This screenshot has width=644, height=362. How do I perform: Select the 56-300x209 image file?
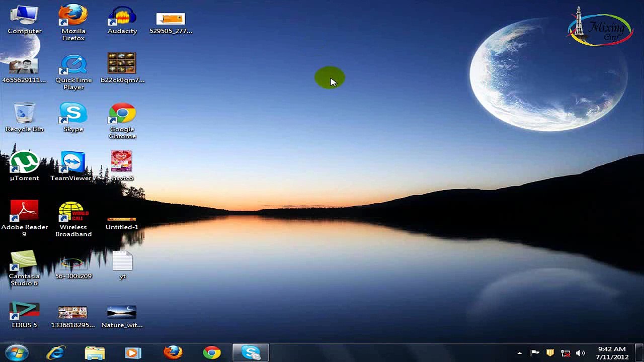(x=73, y=269)
